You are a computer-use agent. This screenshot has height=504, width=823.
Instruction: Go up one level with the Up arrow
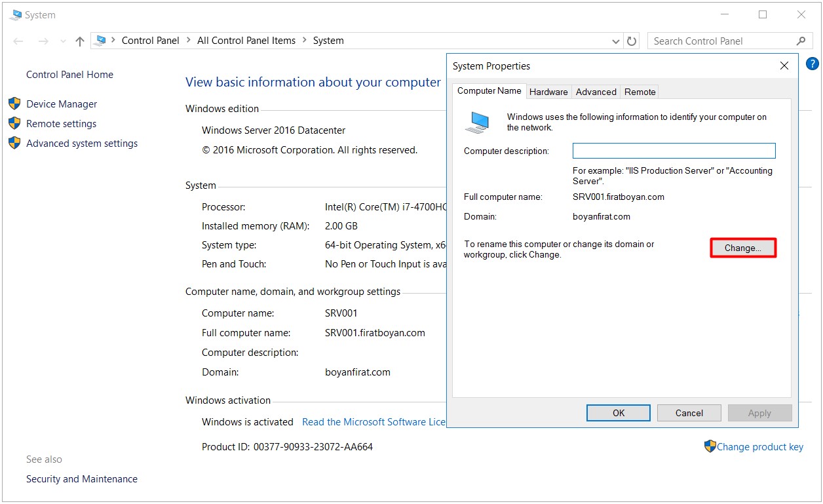pos(80,41)
